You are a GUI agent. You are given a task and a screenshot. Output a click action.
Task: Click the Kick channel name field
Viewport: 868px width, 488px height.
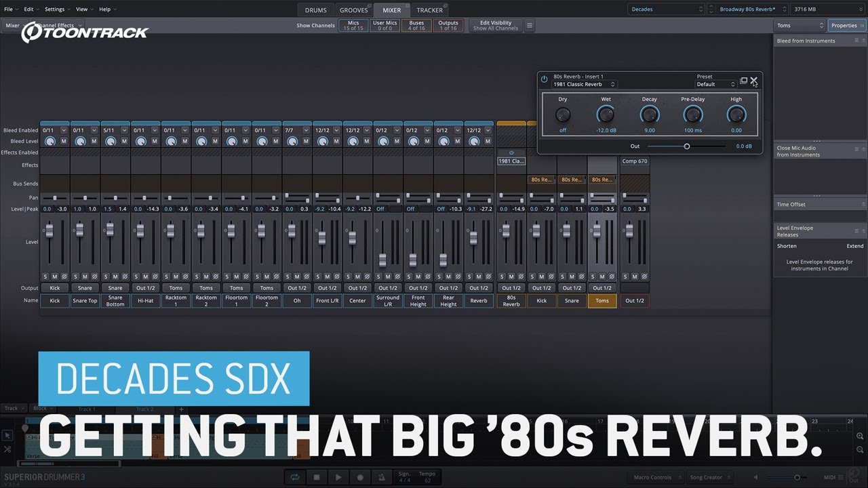55,301
